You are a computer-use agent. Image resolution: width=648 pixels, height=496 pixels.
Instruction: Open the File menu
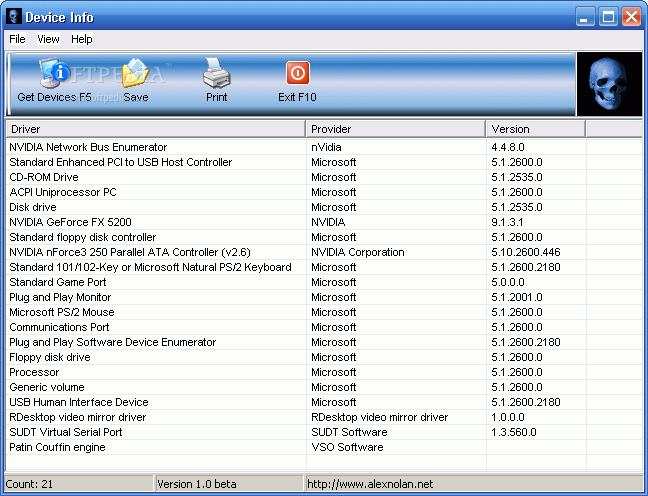click(17, 39)
